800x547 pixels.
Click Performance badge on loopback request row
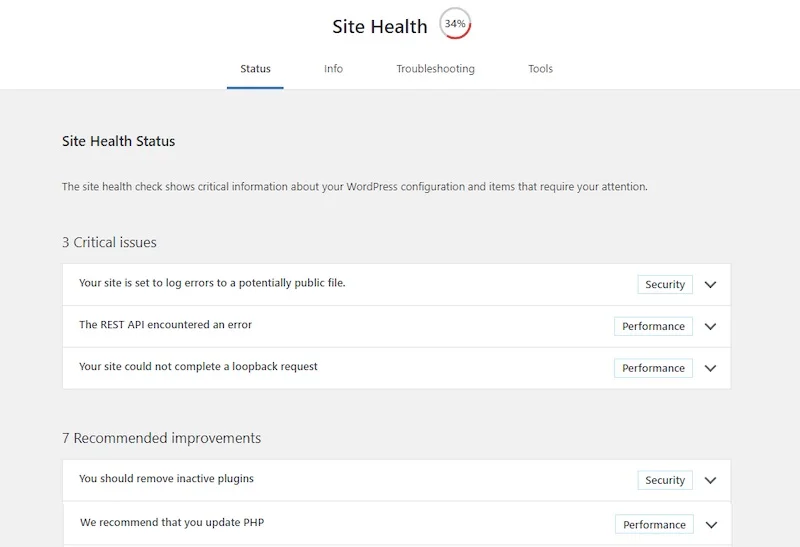[653, 368]
